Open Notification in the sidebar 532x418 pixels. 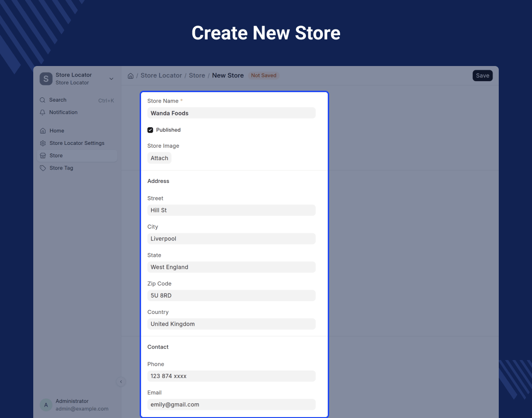[77, 112]
